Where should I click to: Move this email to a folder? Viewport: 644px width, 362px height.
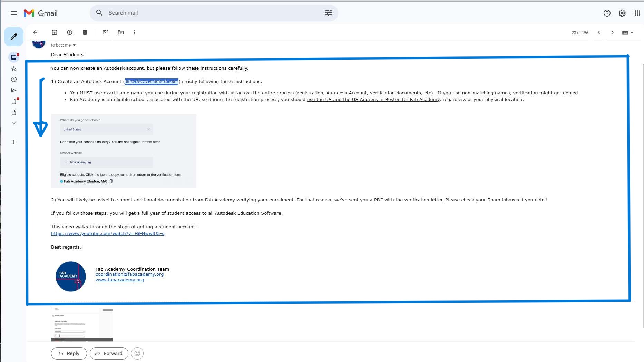tap(121, 32)
